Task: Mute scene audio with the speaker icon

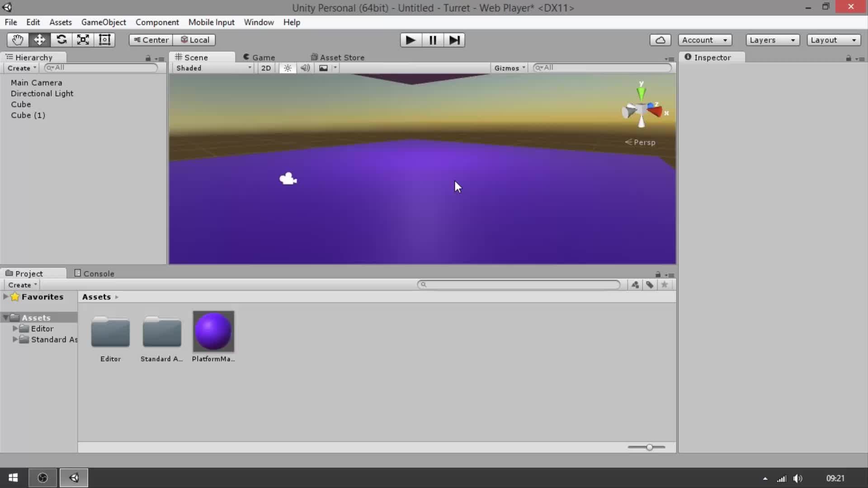Action: [305, 68]
